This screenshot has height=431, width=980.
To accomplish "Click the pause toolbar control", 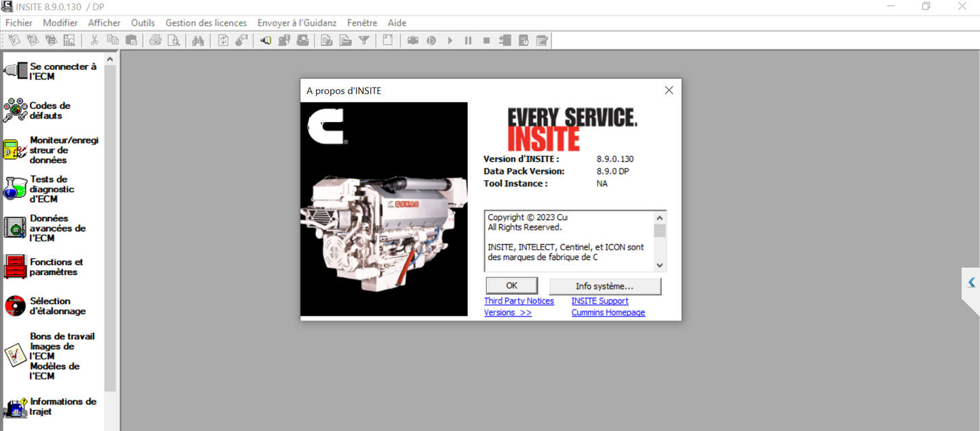I will (468, 40).
